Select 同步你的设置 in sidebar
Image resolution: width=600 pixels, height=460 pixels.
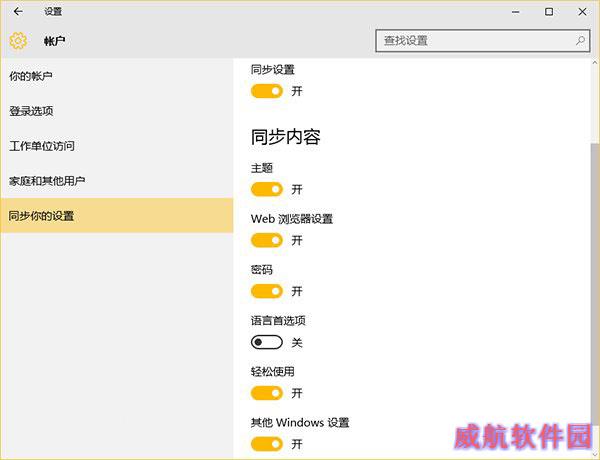[117, 215]
